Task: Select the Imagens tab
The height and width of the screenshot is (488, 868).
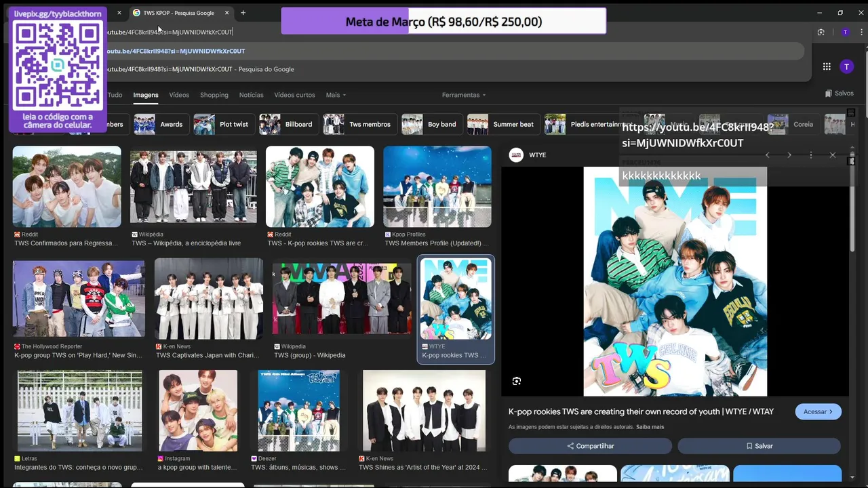Action: (146, 95)
